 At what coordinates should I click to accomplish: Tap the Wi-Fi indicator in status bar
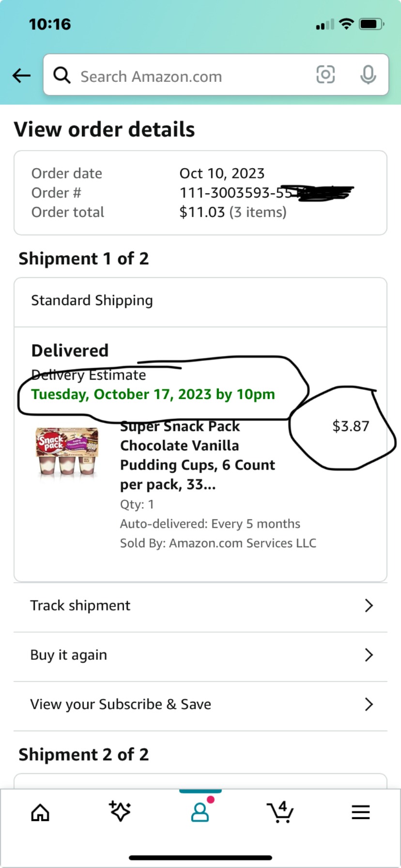coord(346,23)
